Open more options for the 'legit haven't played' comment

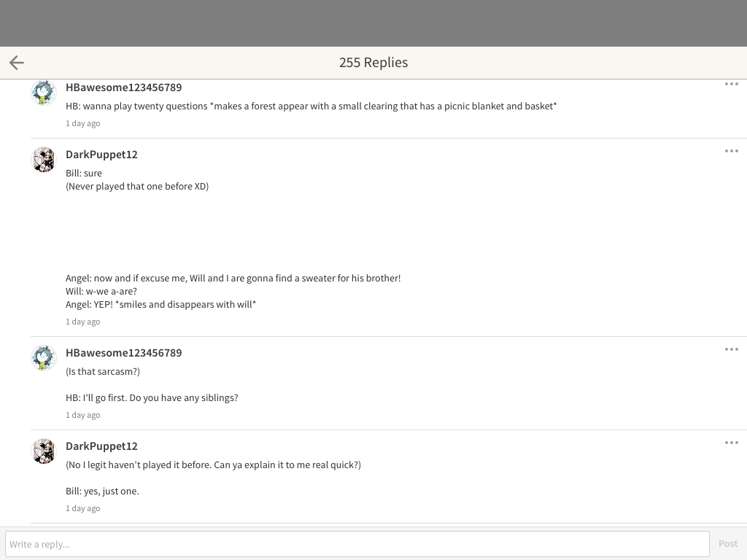[x=731, y=443]
